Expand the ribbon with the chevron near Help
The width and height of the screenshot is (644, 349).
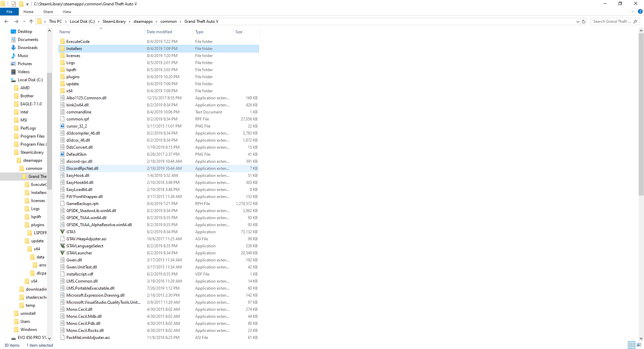tap(633, 12)
